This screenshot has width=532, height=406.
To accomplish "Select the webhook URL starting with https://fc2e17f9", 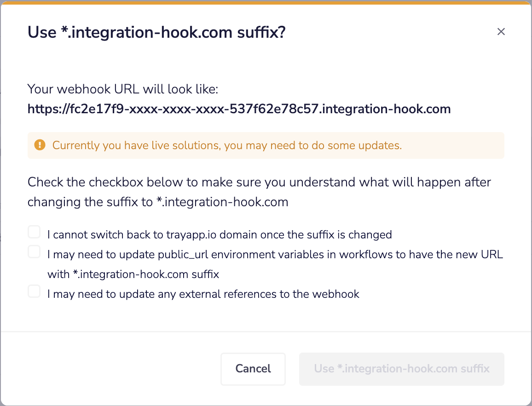I will click(239, 109).
